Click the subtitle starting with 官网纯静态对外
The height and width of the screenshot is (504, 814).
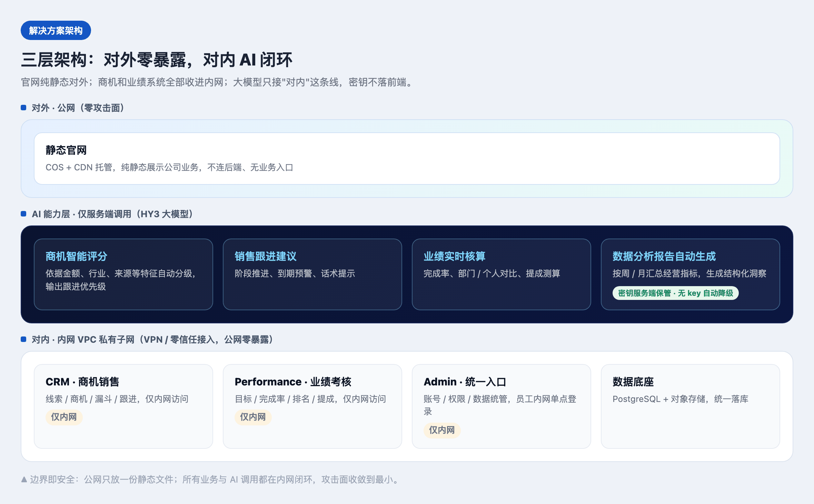point(218,82)
